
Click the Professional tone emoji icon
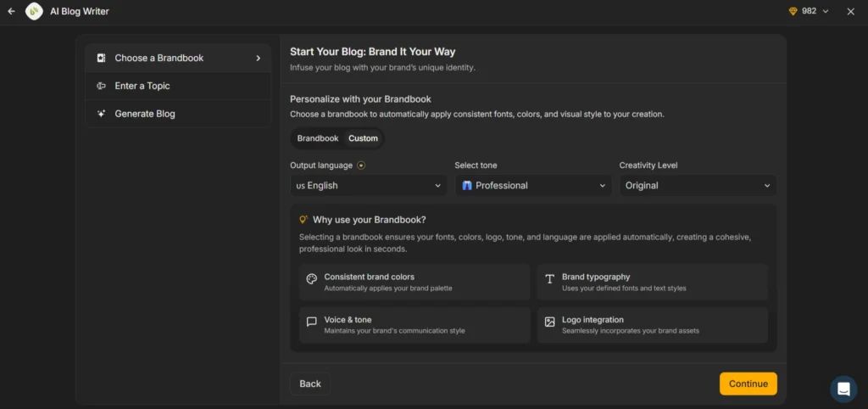(x=467, y=186)
